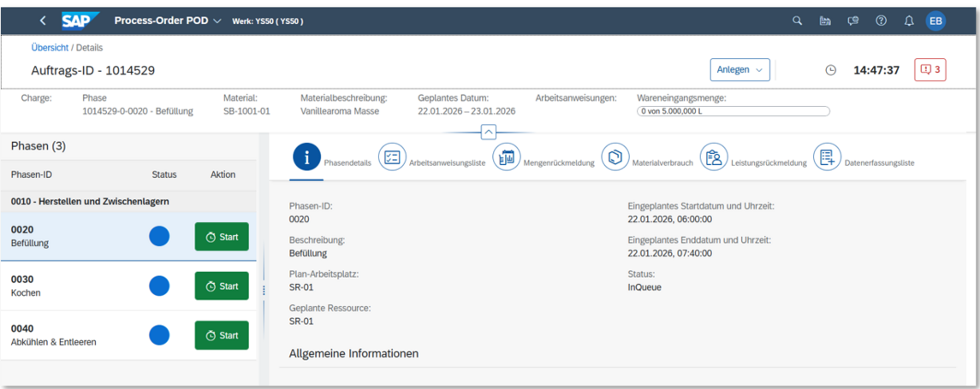Click the blue status circle for phase 0030
Screen dimensions: 980x389
tap(159, 286)
